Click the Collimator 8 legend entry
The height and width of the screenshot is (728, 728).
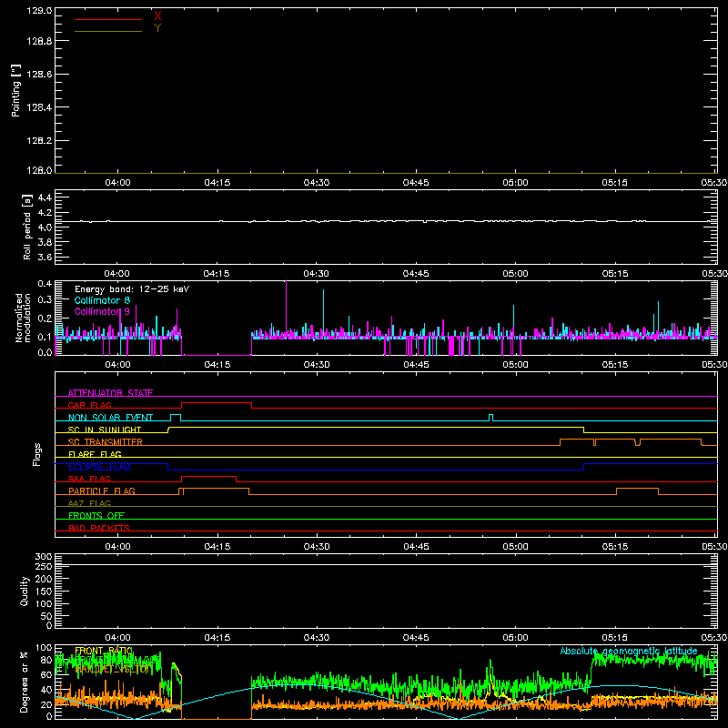(x=102, y=300)
